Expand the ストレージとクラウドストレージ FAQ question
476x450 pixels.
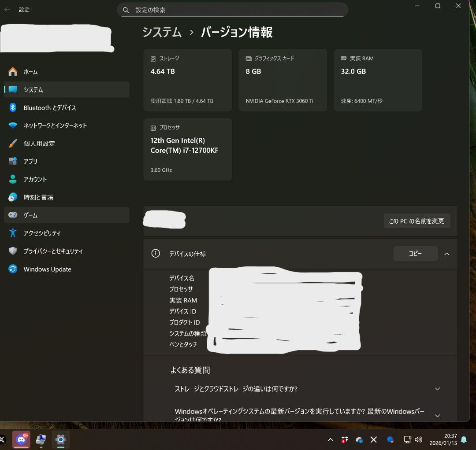[x=437, y=389]
